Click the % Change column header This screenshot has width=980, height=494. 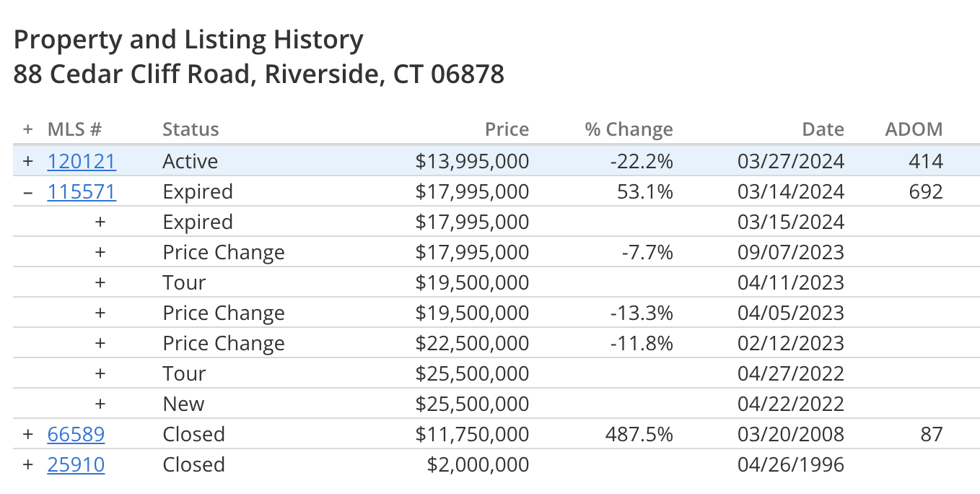tap(629, 130)
